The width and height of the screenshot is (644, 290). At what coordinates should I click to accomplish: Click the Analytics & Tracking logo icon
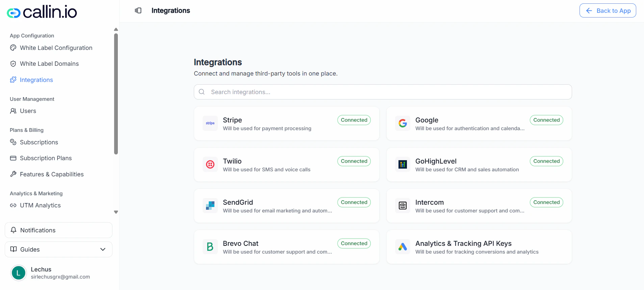click(403, 247)
